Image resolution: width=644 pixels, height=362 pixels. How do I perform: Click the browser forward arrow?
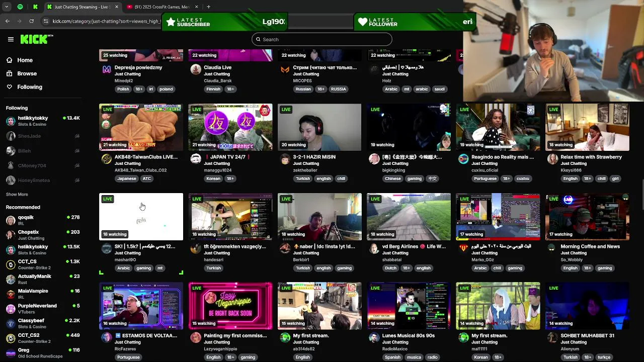[20, 21]
